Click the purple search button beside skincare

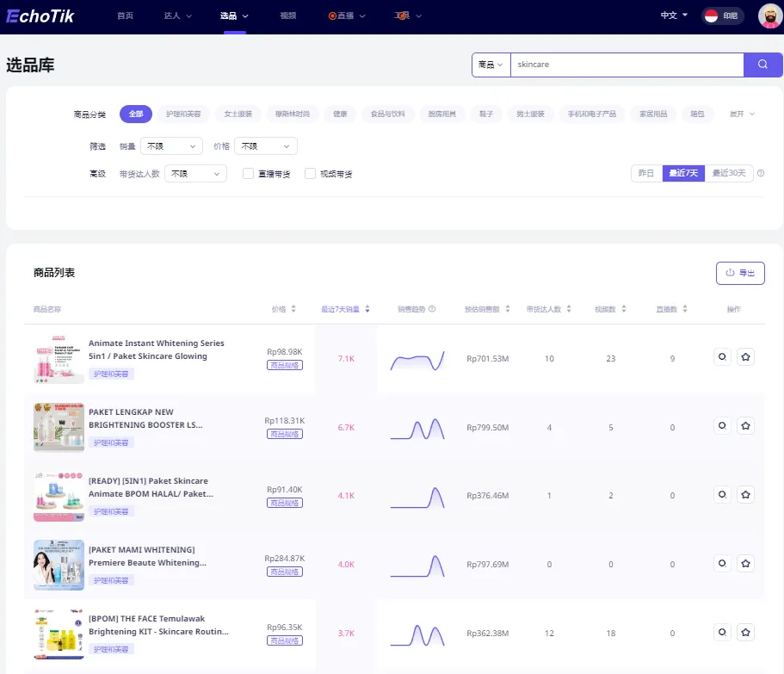tap(762, 65)
